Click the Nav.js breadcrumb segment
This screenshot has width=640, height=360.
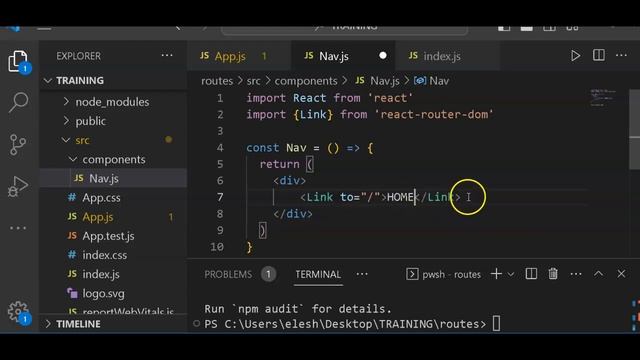(x=378, y=81)
